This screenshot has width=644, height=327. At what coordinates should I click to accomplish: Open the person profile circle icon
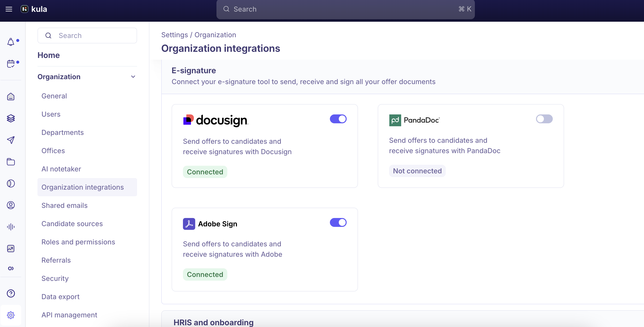coord(11,205)
